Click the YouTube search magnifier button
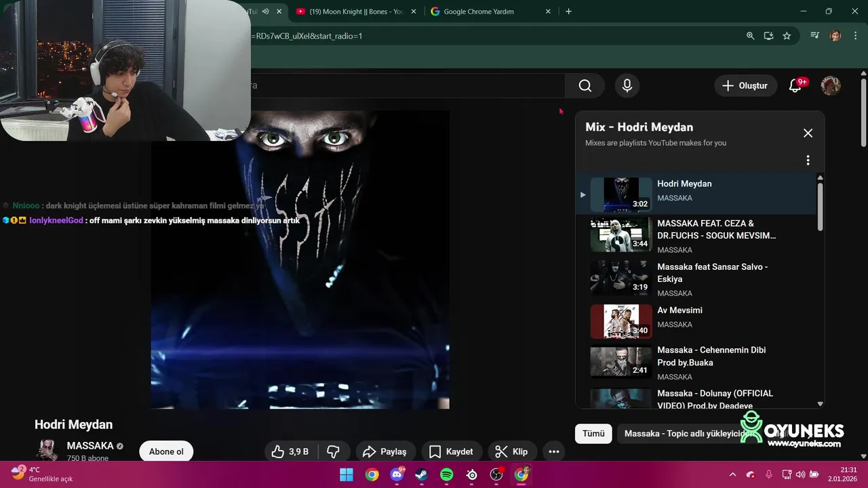Viewport: 868px width, 488px height. [585, 85]
